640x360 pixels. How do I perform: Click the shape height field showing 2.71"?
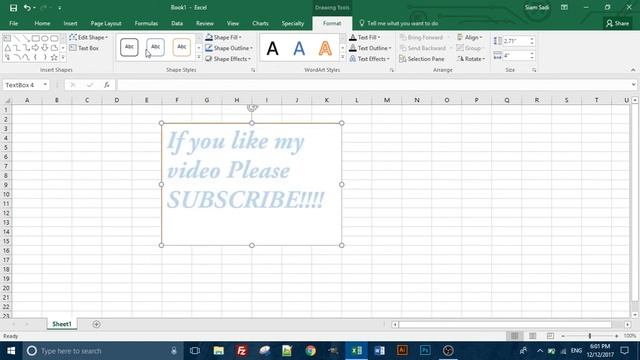(516, 41)
